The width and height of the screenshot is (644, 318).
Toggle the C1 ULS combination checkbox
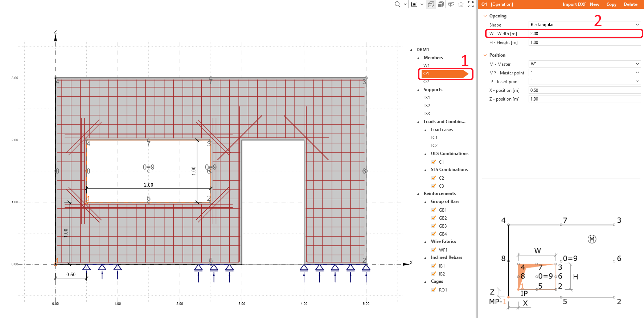click(x=434, y=162)
